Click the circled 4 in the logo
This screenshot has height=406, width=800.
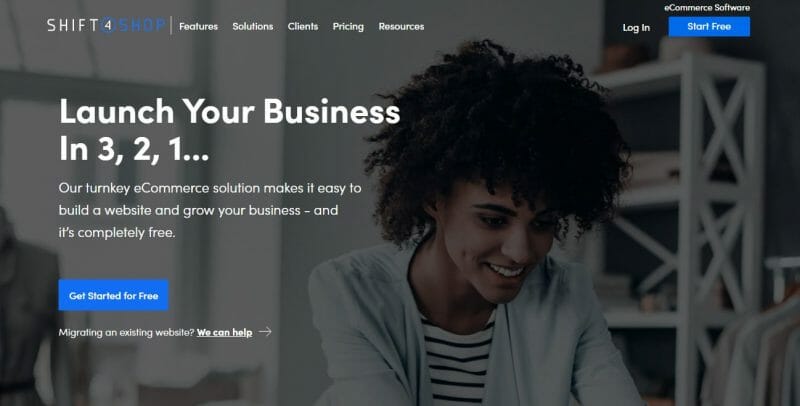tap(108, 26)
